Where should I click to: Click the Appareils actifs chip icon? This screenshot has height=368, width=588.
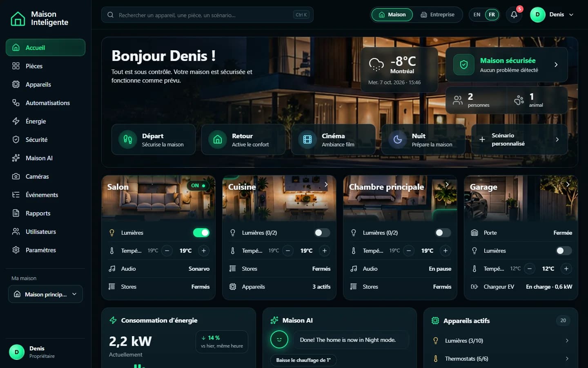point(435,321)
